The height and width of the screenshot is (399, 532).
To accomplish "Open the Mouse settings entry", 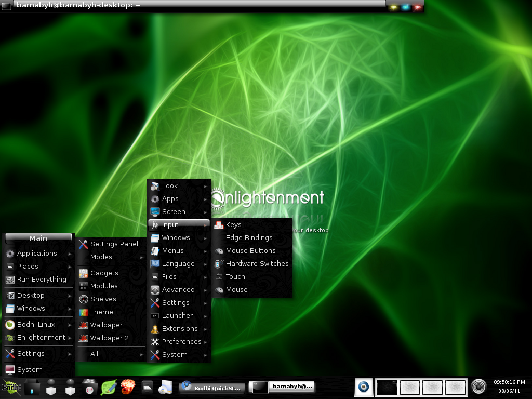I will click(252, 290).
